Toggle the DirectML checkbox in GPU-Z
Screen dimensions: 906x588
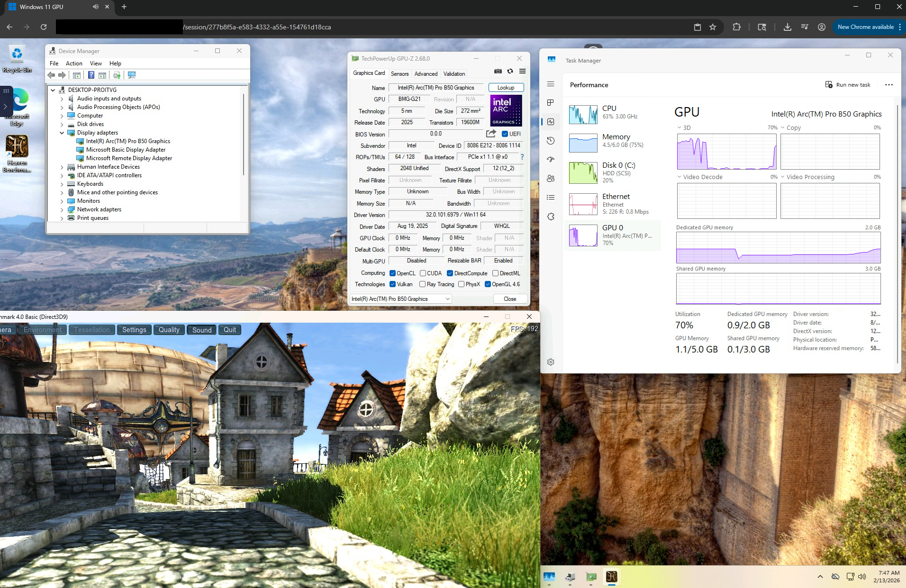495,273
